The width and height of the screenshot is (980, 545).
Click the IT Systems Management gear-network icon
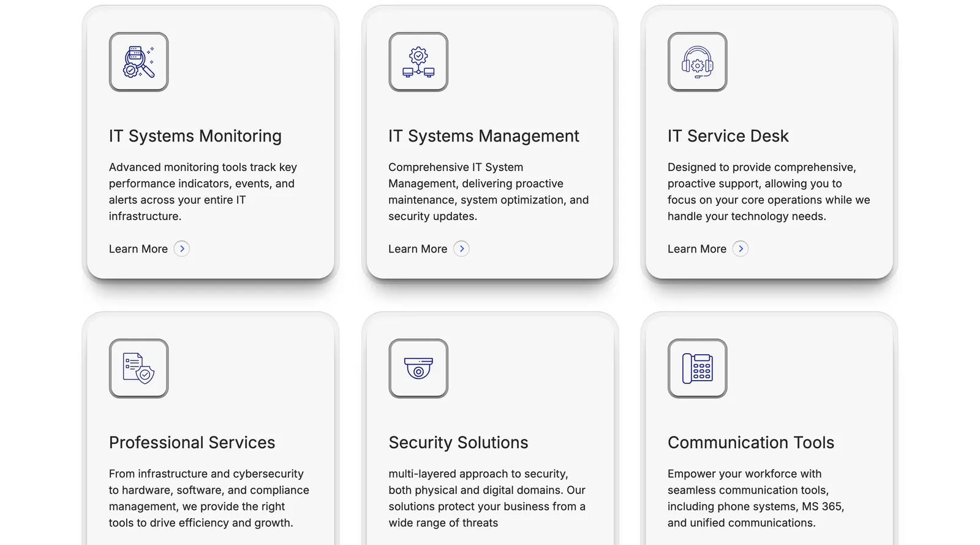click(x=418, y=62)
